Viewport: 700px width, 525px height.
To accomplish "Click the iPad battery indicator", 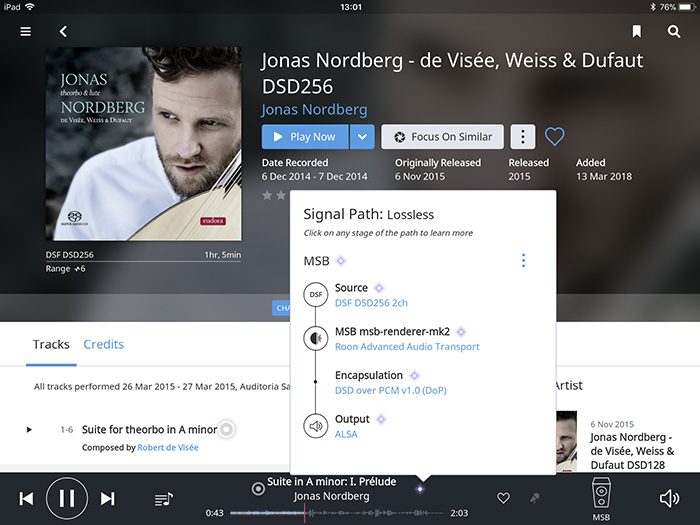I will tap(688, 7).
